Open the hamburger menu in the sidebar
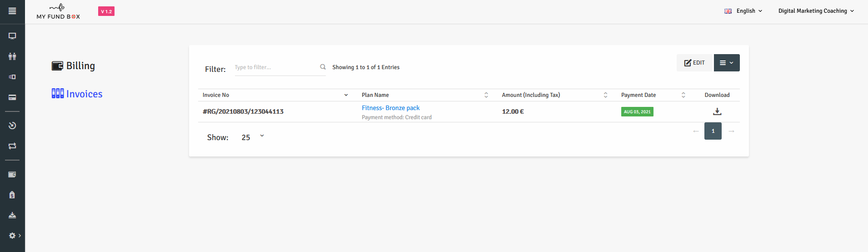868x252 pixels. 12,11
